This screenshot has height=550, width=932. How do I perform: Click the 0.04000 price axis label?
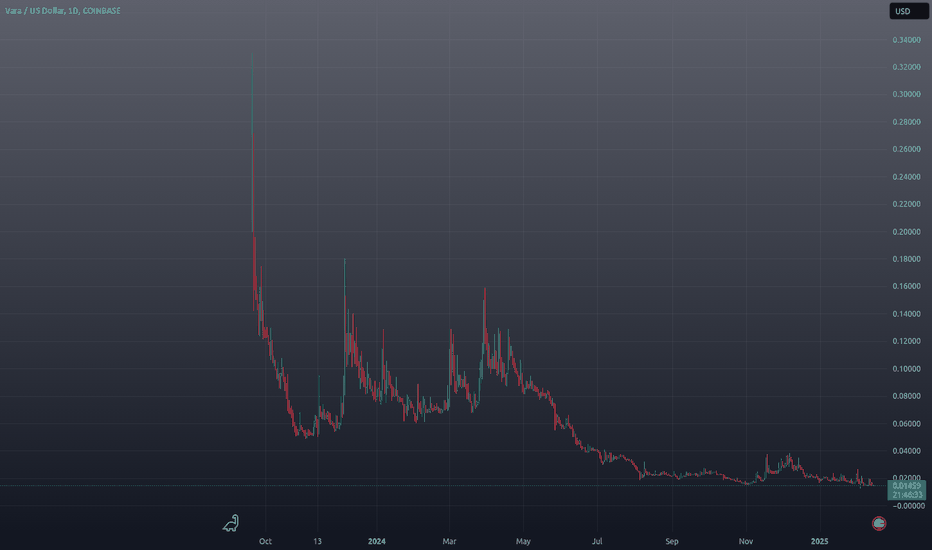tap(906, 451)
